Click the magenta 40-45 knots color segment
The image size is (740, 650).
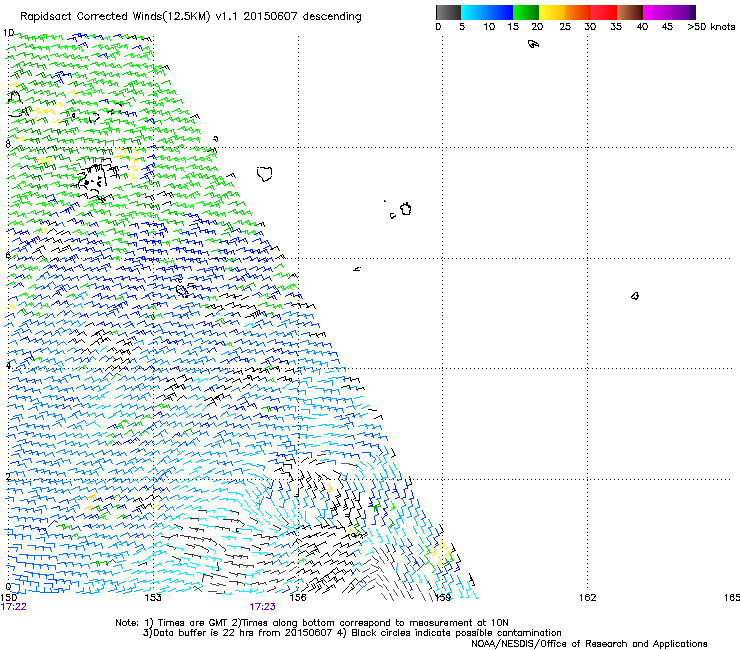pyautogui.click(x=656, y=12)
